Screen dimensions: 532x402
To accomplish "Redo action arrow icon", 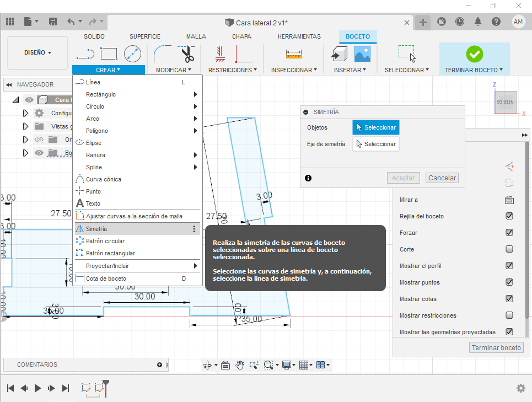I will tap(92, 22).
